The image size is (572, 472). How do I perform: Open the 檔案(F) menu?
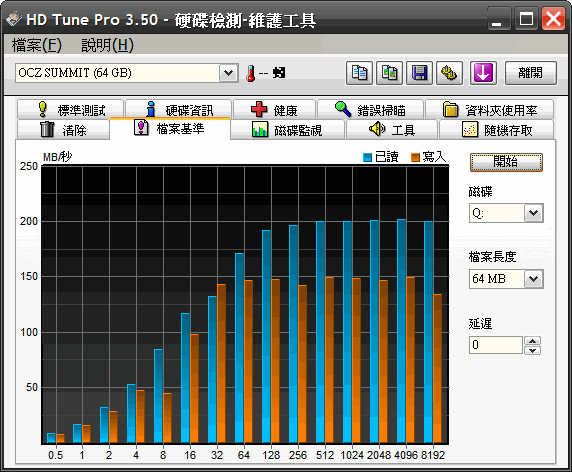[37, 45]
